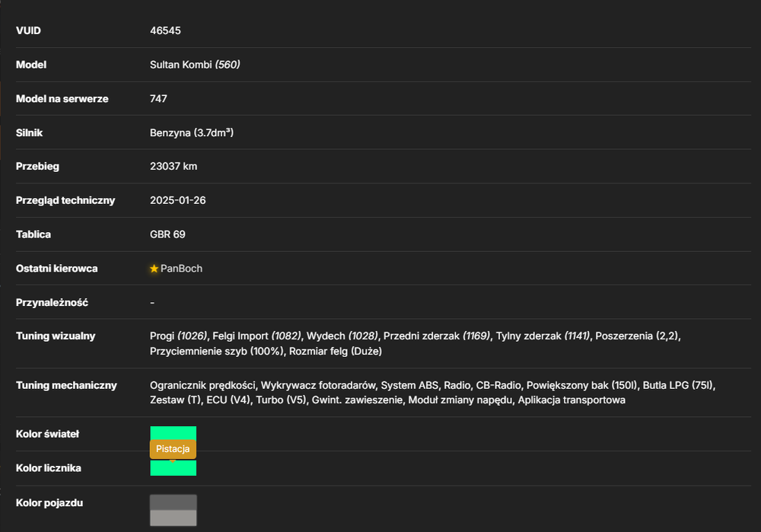The width and height of the screenshot is (761, 532).
Task: Click the CB-Radio tuning entry
Action: [498, 385]
